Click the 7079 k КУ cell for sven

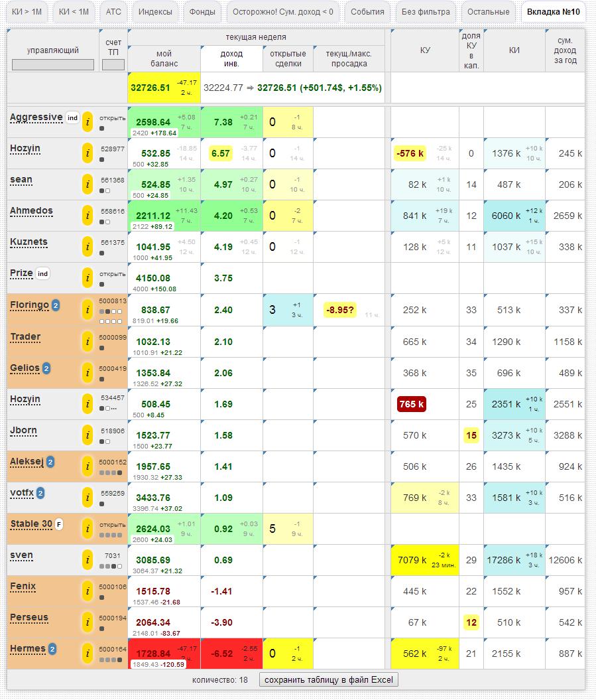point(425,560)
